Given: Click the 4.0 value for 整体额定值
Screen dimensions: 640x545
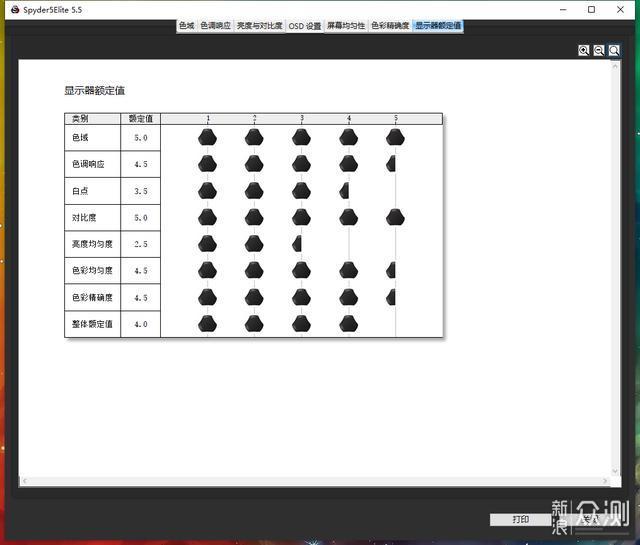Looking at the screenshot, I should click(x=141, y=324).
